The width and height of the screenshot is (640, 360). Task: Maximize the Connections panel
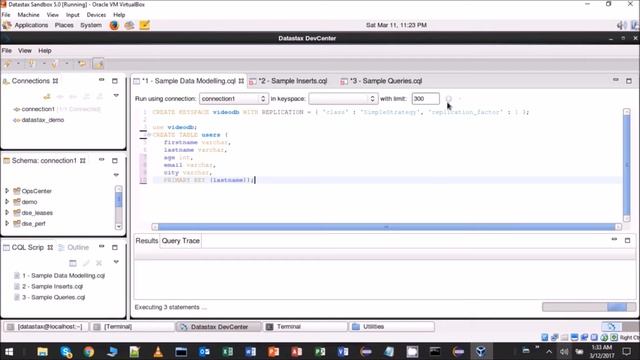(115, 81)
